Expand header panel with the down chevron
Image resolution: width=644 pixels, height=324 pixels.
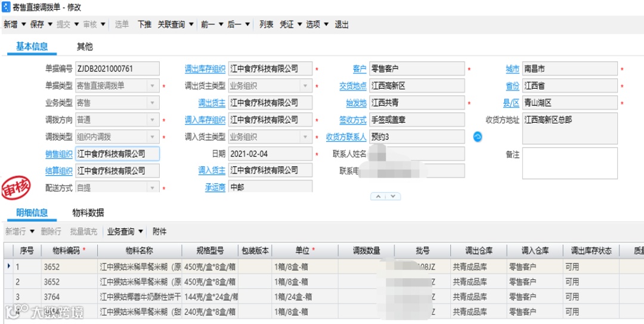(393, 197)
